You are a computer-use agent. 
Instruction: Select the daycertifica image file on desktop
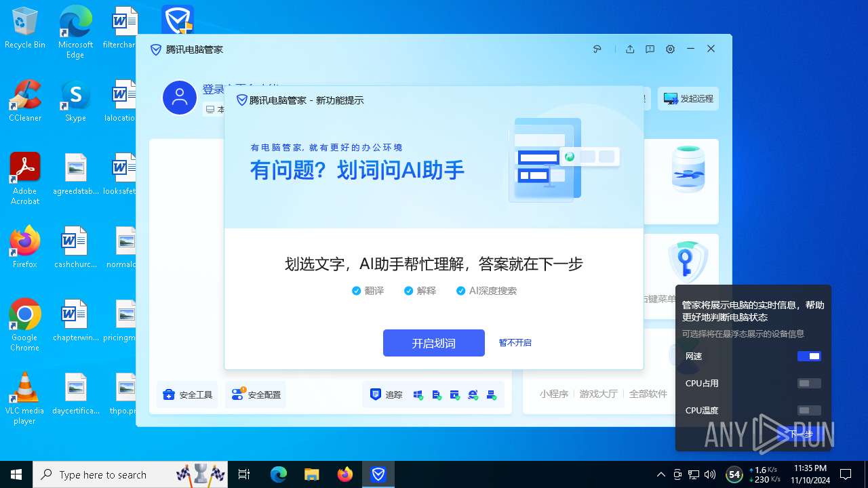click(75, 394)
